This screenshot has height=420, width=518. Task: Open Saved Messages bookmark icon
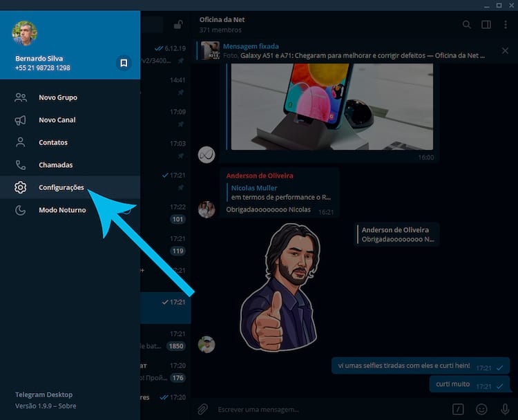(x=124, y=63)
